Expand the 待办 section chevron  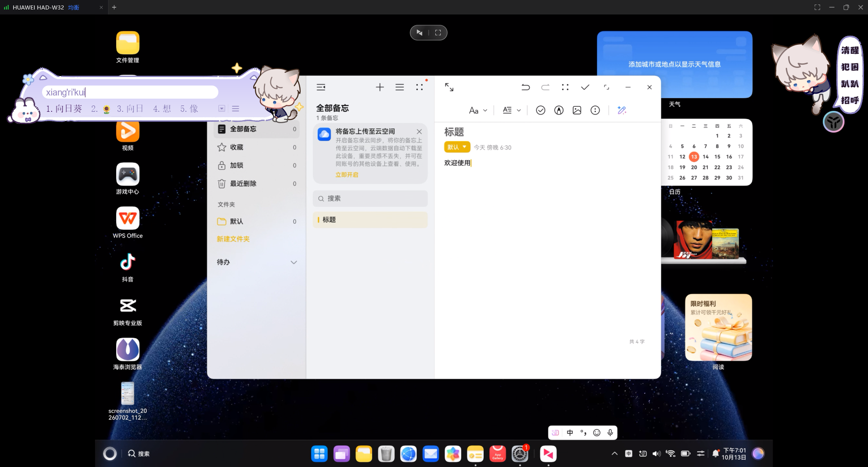[294, 262]
